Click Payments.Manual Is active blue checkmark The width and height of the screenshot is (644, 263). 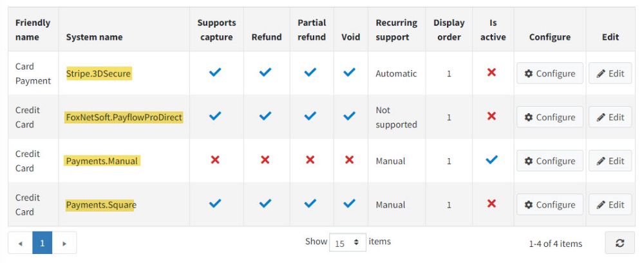(491, 160)
